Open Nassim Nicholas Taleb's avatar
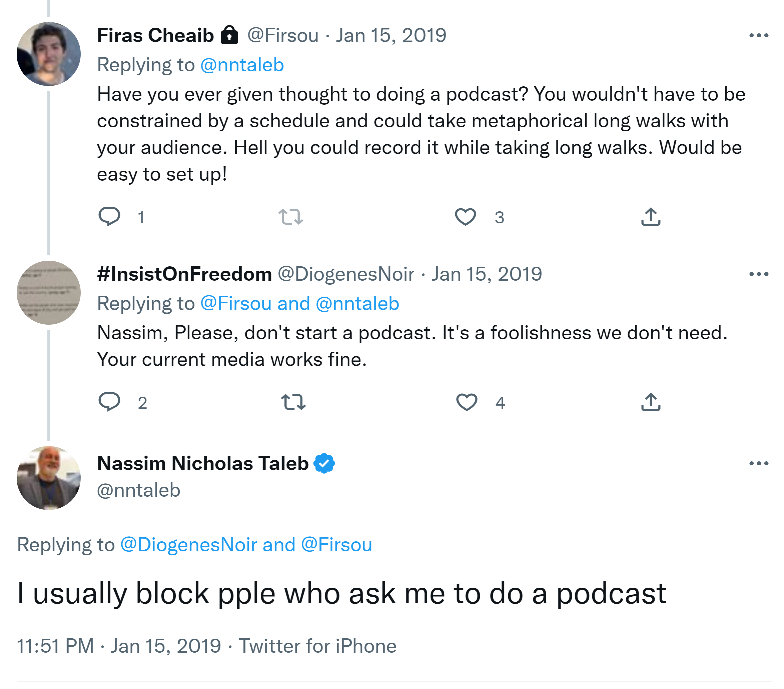Viewport: 784px width, 689px height. (49, 478)
